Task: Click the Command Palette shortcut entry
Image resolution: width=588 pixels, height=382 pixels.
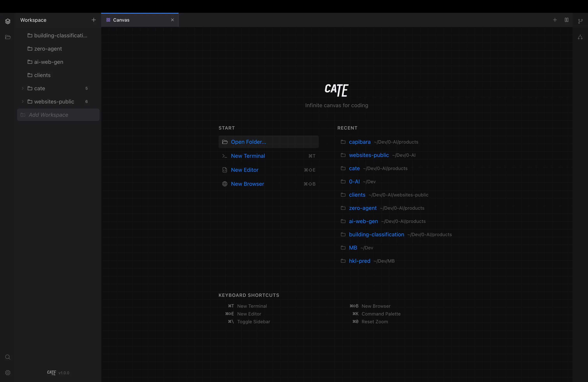Action: [x=376, y=314]
